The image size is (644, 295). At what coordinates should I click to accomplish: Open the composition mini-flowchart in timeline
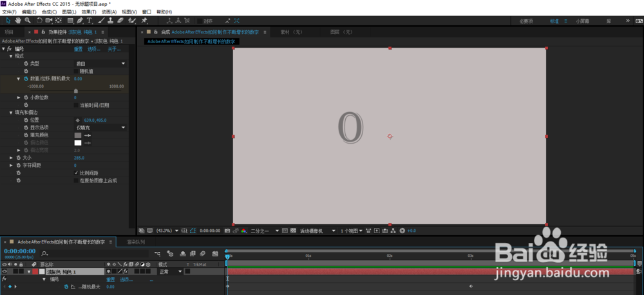pyautogui.click(x=158, y=254)
